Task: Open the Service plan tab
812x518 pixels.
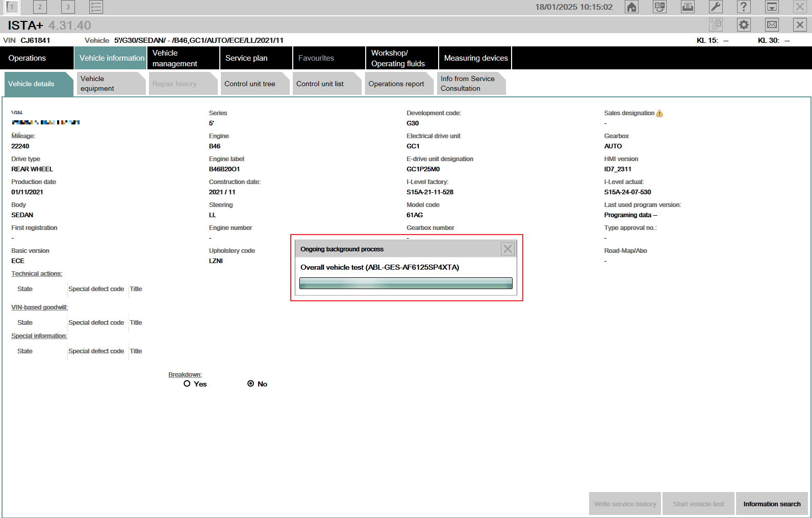Action: pyautogui.click(x=256, y=58)
